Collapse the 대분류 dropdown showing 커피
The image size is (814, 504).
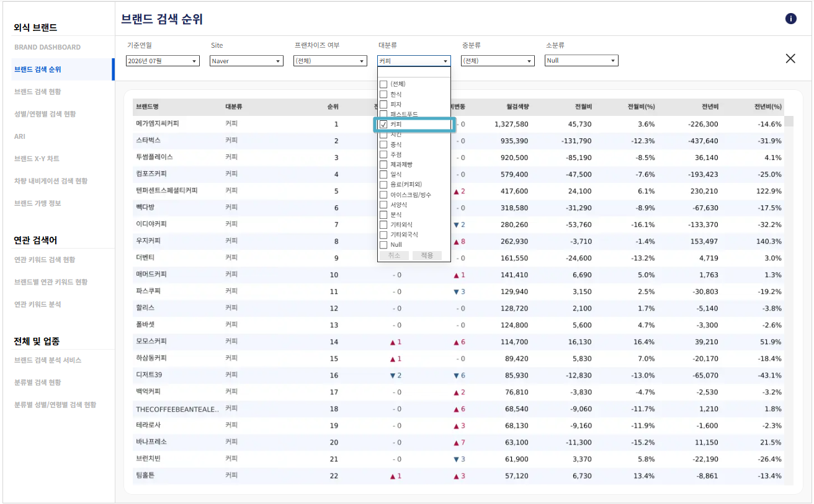pos(414,61)
